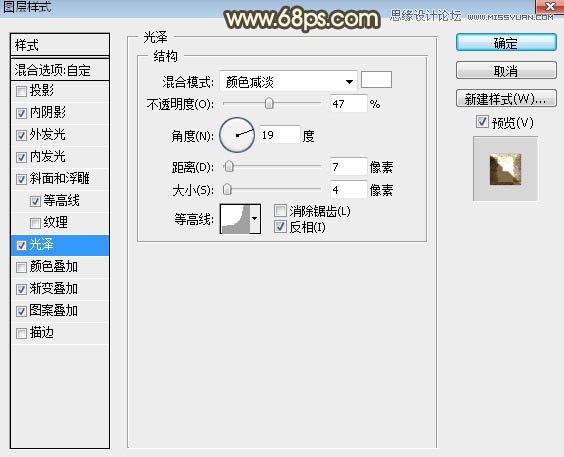The image size is (564, 457).
Task: Click the style preview thumbnail
Action: click(x=505, y=168)
